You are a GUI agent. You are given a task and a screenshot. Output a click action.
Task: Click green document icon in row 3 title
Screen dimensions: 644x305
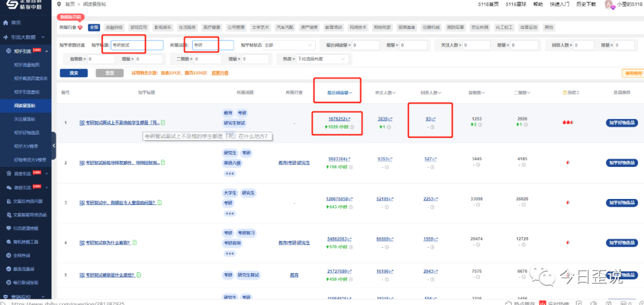pyautogui.click(x=159, y=203)
